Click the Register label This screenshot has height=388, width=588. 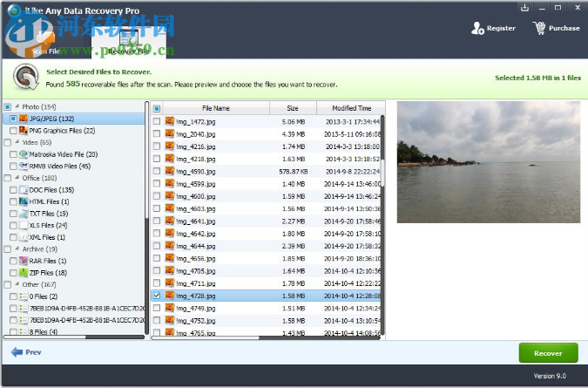[x=501, y=28]
